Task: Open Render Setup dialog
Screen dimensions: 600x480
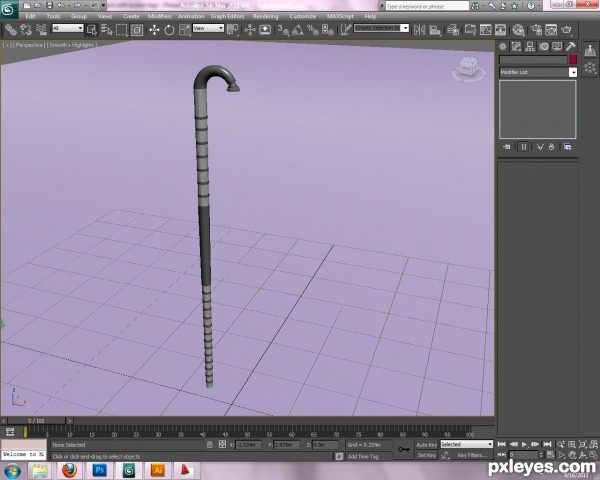Action: [536, 30]
